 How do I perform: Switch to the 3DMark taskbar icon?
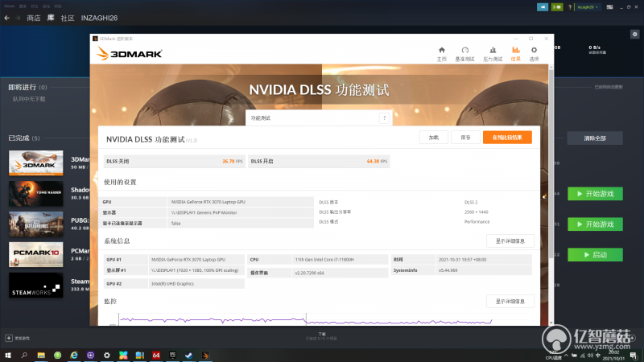pos(205,355)
